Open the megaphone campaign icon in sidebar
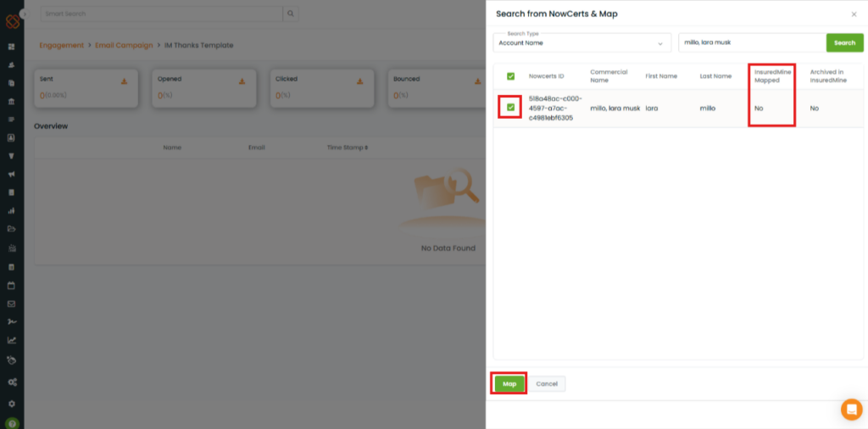 tap(12, 174)
